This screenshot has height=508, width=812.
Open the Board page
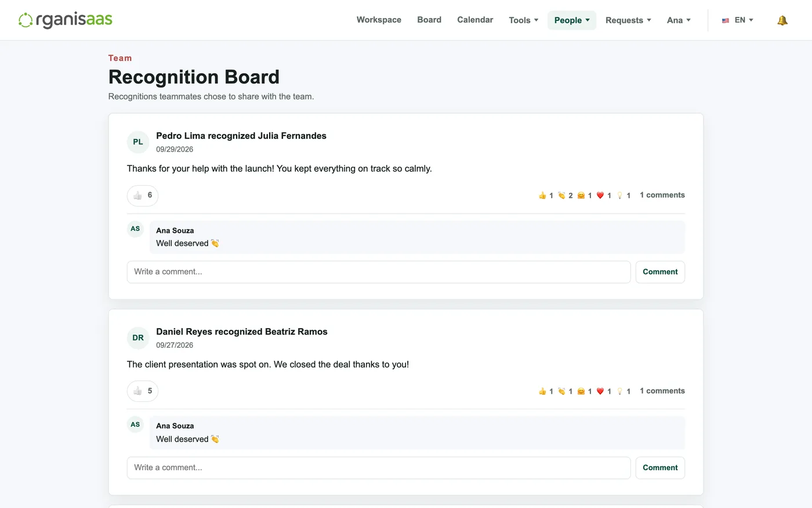pos(429,20)
